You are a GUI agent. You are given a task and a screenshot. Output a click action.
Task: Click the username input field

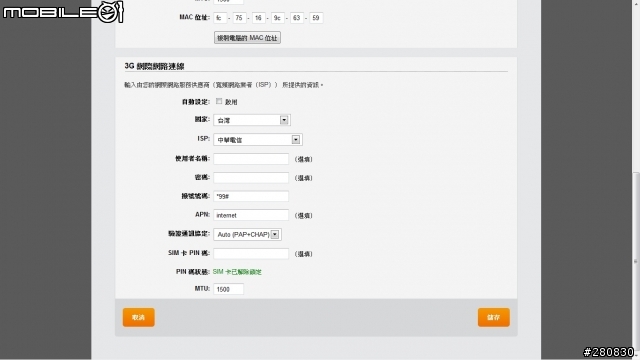tap(251, 159)
